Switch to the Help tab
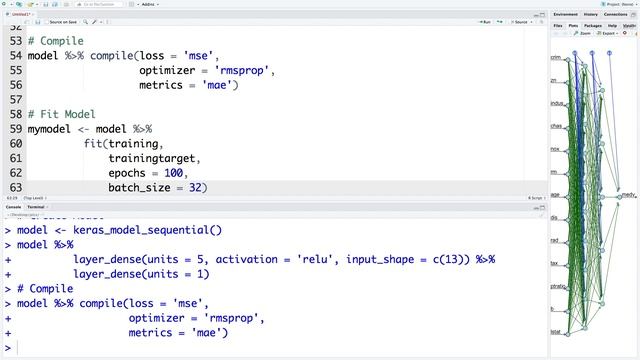This screenshot has width=640, height=360. [x=612, y=26]
